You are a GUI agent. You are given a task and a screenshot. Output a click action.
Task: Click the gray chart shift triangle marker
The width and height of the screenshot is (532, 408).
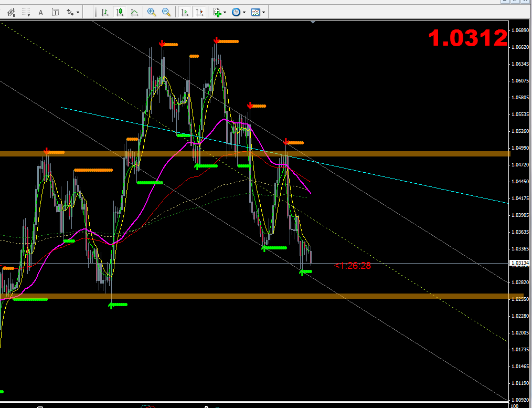[x=313, y=23]
